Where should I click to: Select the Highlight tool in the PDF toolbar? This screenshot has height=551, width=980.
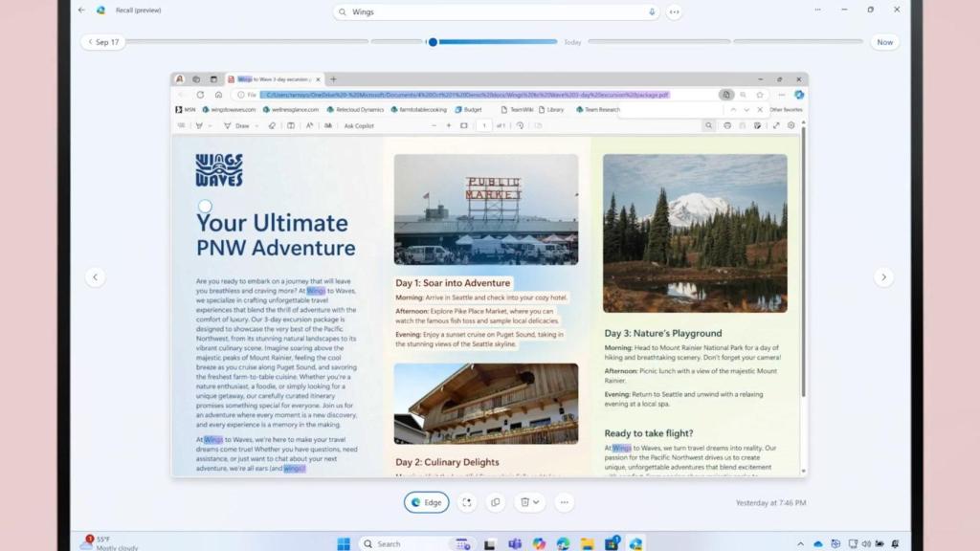click(198, 125)
